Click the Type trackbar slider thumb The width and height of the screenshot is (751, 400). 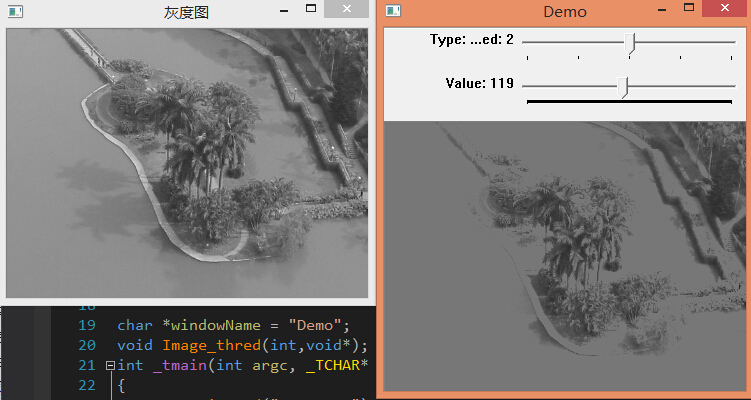point(630,44)
